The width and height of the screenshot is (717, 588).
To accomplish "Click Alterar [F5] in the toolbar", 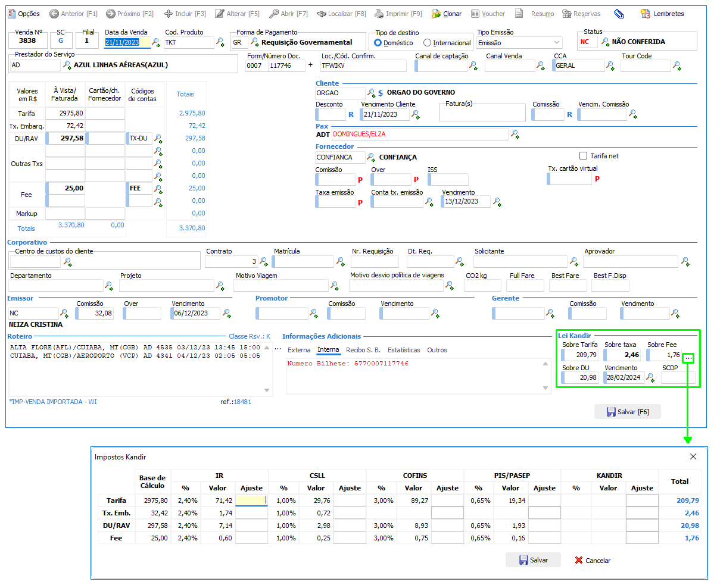I will coord(237,14).
